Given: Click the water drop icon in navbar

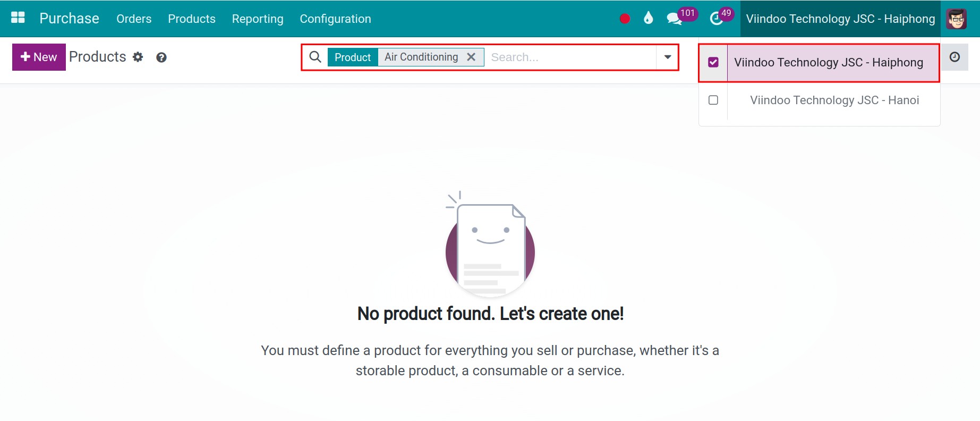Looking at the screenshot, I should pyautogui.click(x=648, y=19).
